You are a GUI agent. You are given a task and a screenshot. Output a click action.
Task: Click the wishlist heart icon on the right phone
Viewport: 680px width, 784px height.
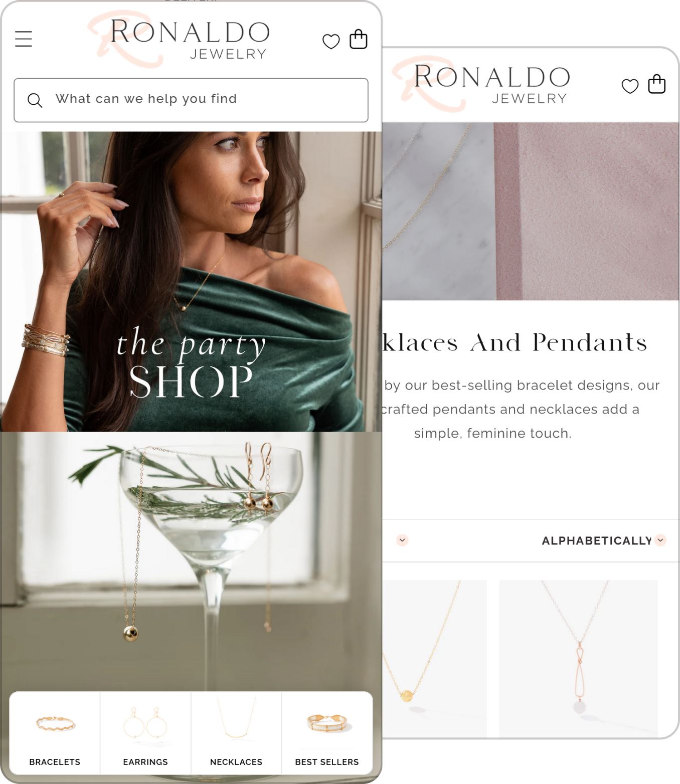pyautogui.click(x=630, y=86)
